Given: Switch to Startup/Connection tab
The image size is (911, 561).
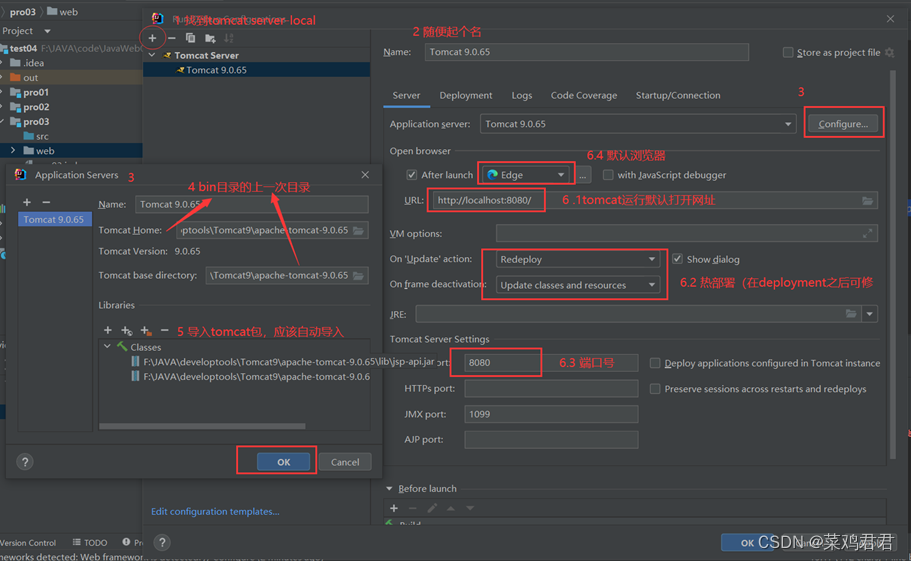Looking at the screenshot, I should click(x=678, y=95).
